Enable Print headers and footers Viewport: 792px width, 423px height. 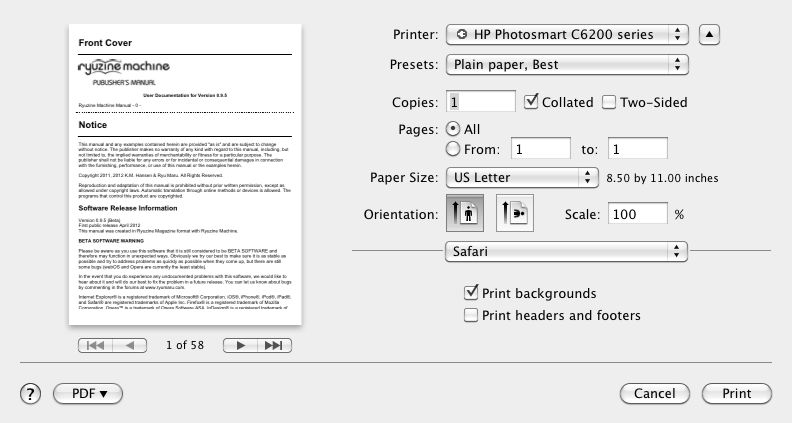click(x=471, y=315)
